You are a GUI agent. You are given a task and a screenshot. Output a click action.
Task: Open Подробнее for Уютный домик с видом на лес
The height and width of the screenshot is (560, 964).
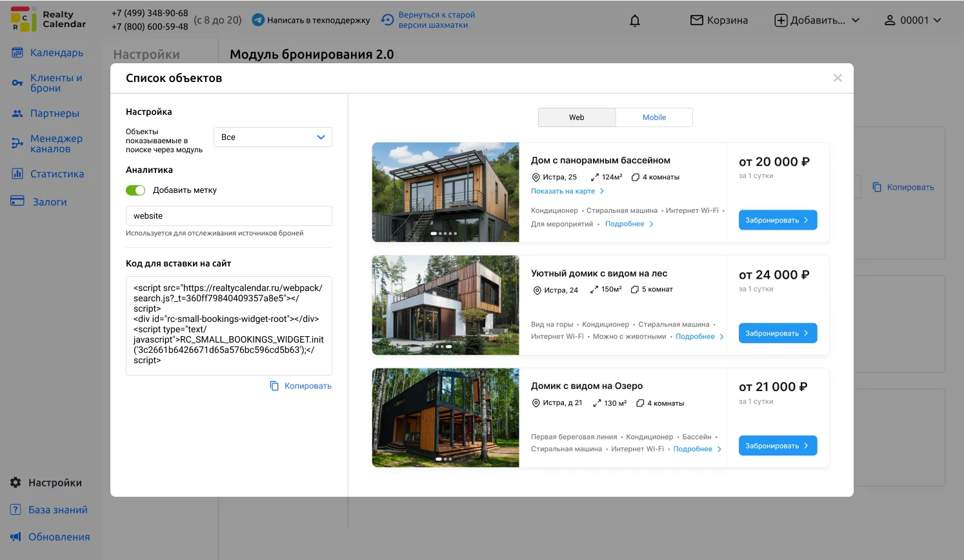point(700,337)
